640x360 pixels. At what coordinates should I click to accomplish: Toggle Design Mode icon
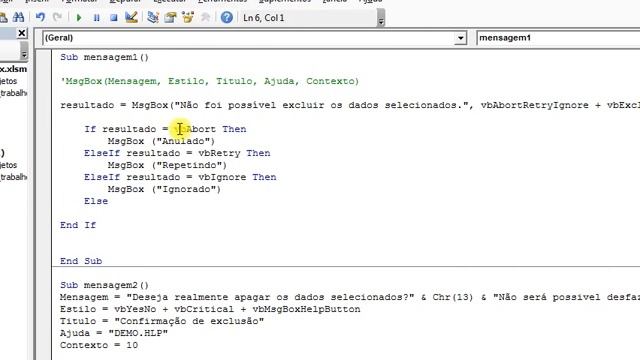point(131,17)
